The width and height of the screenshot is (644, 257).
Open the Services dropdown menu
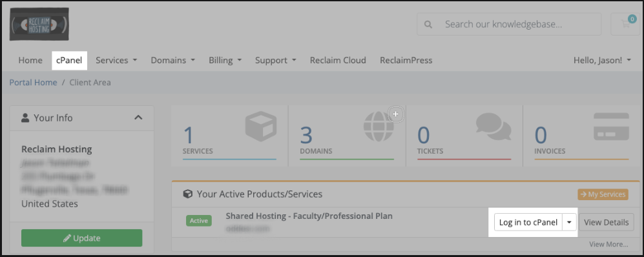(116, 60)
